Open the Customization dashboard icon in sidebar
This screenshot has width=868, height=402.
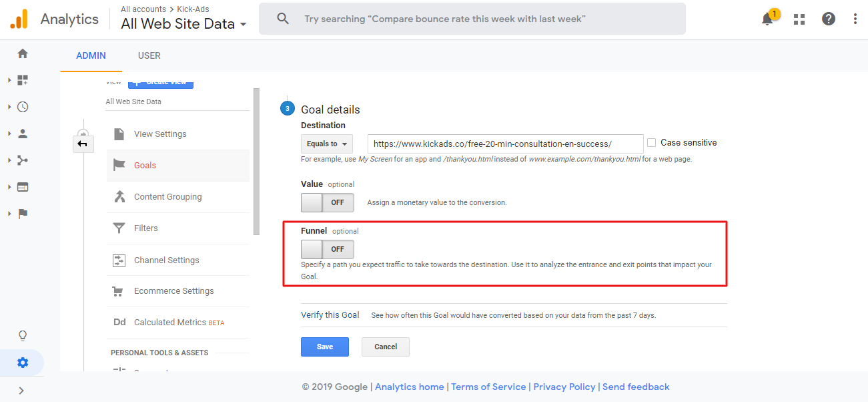click(23, 80)
